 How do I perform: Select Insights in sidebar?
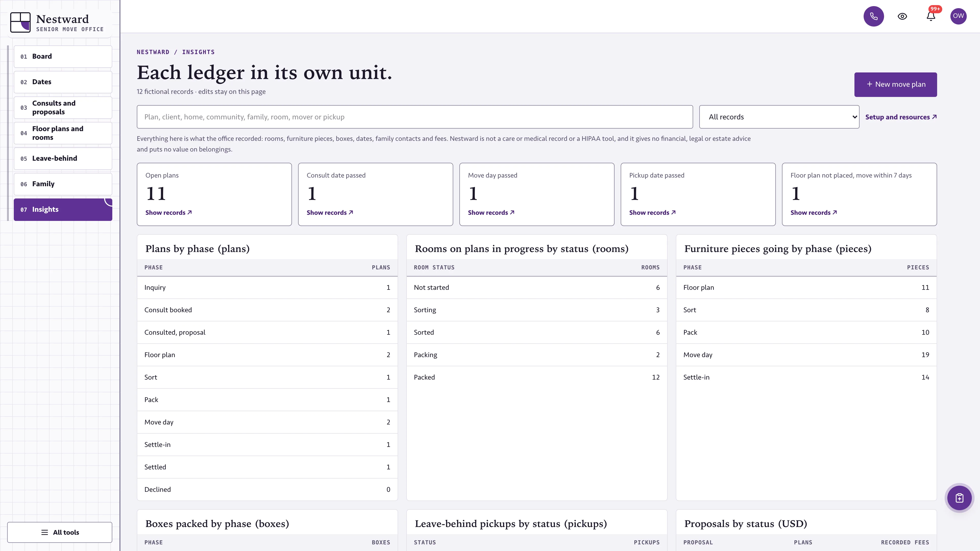(63, 209)
